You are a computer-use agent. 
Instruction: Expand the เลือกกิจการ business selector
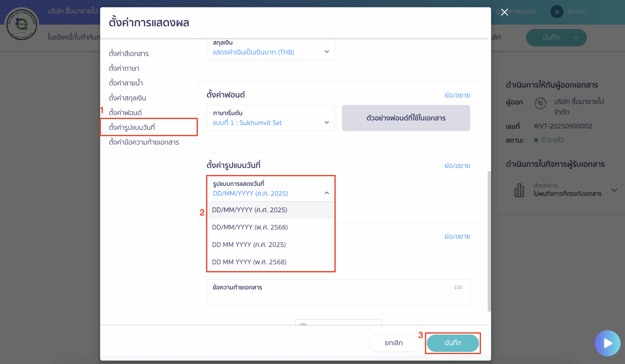click(615, 190)
